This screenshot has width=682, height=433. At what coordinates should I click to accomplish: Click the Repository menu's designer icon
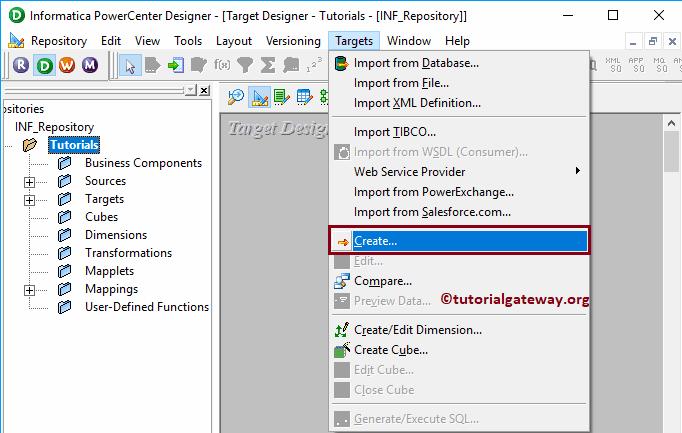tap(16, 41)
